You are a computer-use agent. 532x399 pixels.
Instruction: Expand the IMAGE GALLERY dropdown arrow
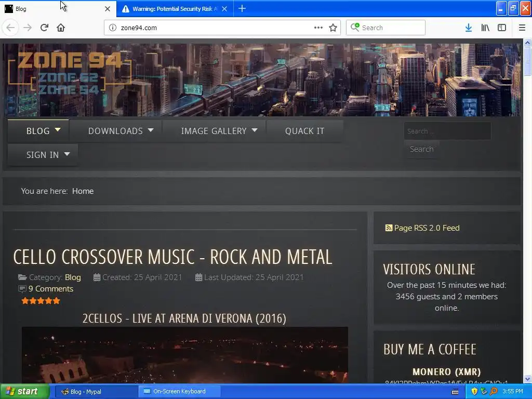tap(255, 130)
